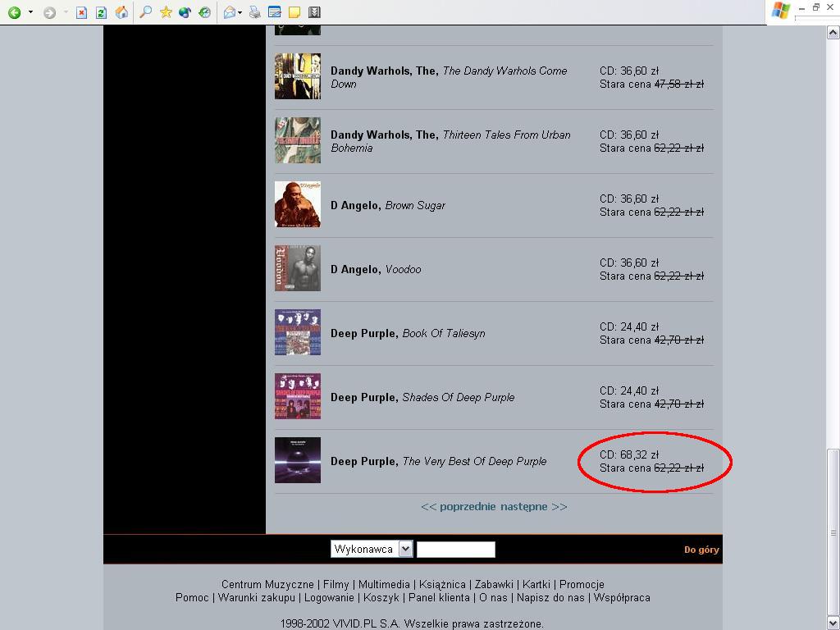840x630 pixels.
Task: Open the Napisz do nas link
Action: [550, 598]
